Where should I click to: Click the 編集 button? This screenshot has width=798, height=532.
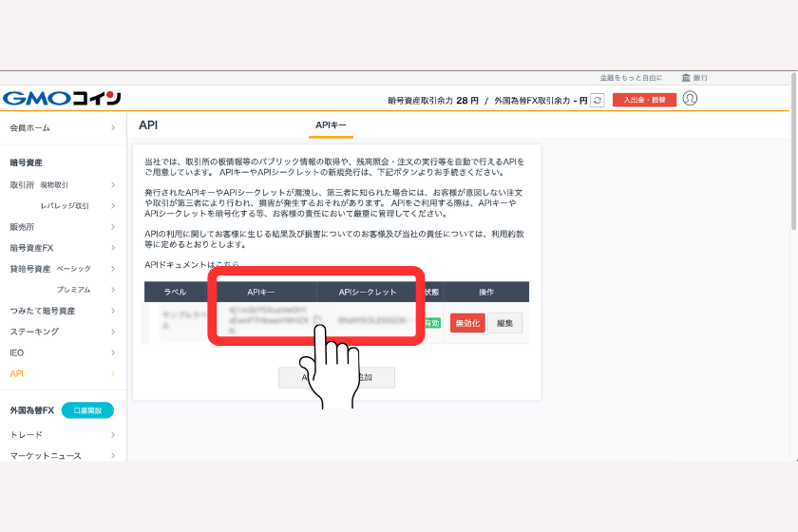[x=504, y=323]
